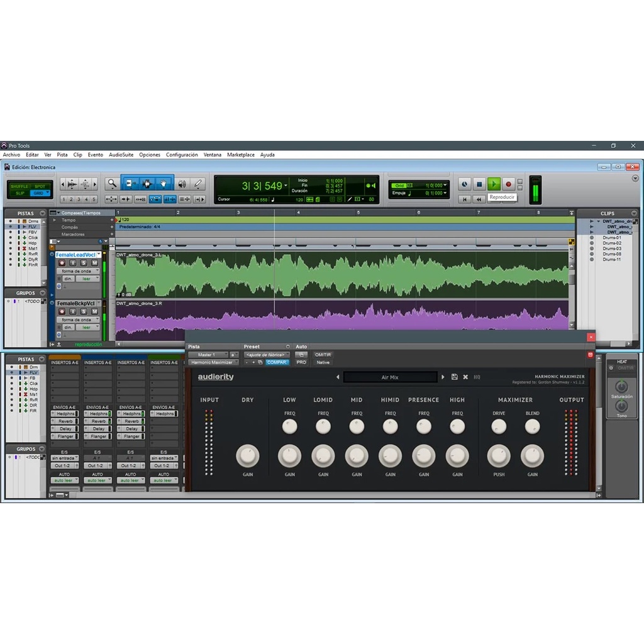Record-enable the FemaleLeadVocl track
The width and height of the screenshot is (644, 644).
[x=62, y=263]
